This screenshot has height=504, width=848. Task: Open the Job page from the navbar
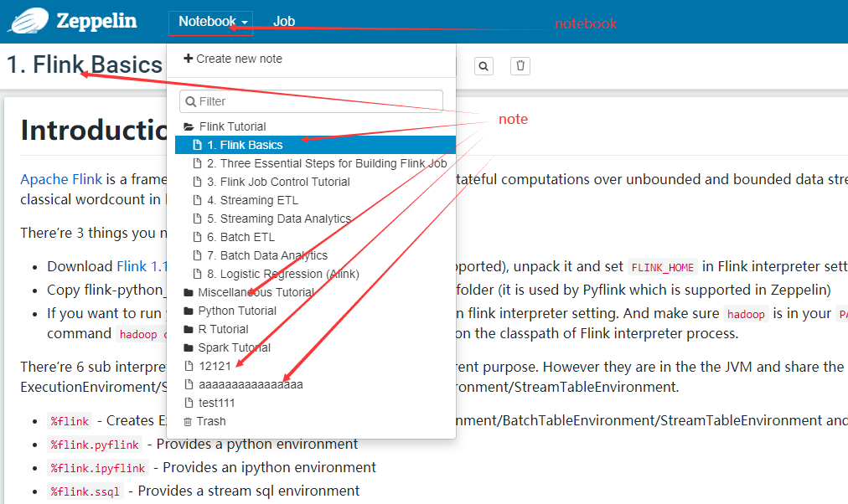[284, 22]
